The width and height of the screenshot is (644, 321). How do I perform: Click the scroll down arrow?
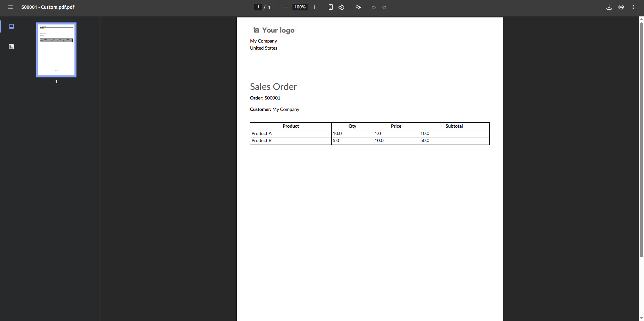point(641,318)
